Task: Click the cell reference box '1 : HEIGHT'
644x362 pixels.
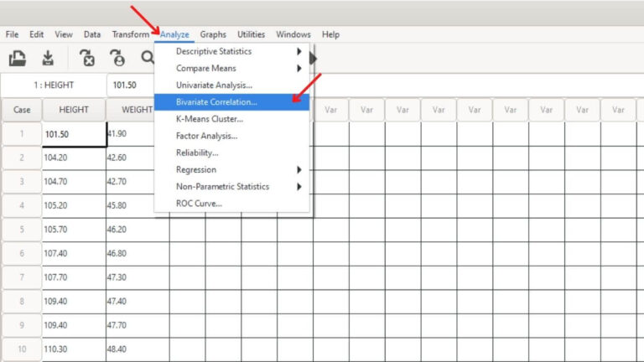Action: point(54,85)
